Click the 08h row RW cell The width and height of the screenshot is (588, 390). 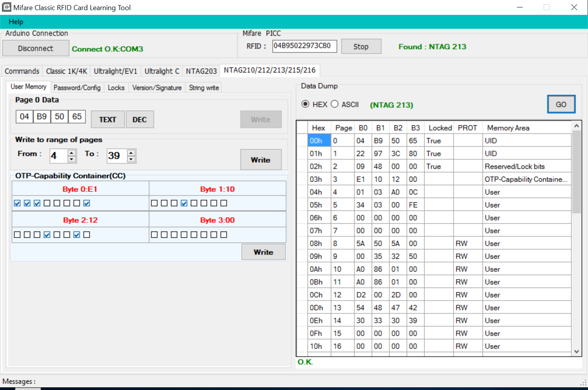468,244
